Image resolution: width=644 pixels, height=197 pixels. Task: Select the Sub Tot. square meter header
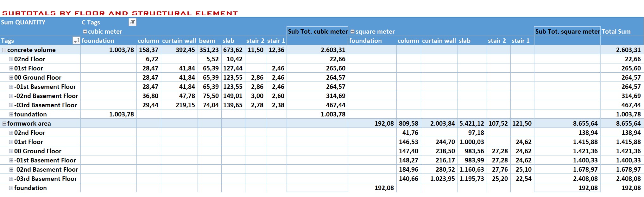(x=567, y=31)
